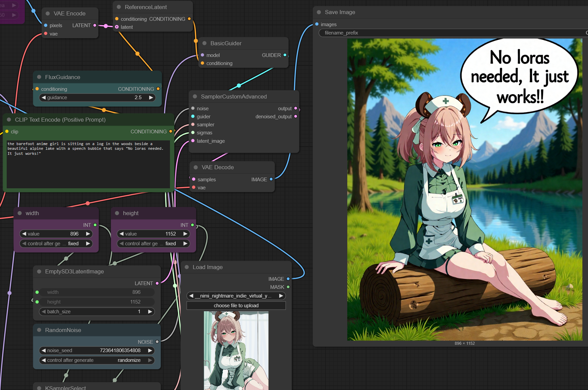Screen dimensions: 588x390
Task: Decrease width value with left arrow
Action: pos(24,234)
